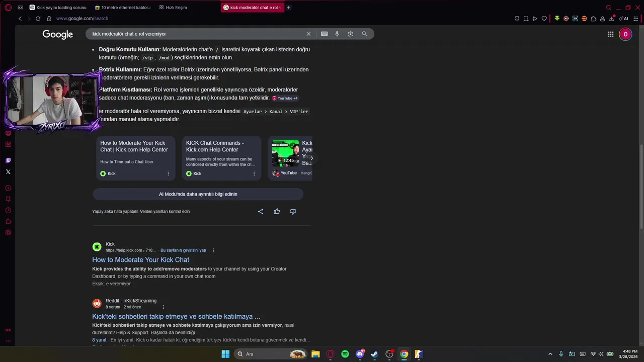Expand hidden system tray icons
The width and height of the screenshot is (644, 362).
click(550, 354)
